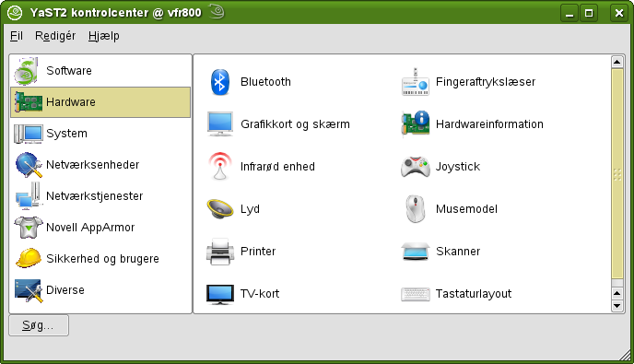Select the Sikkerhed og brugere helmet icon

pyautogui.click(x=29, y=258)
